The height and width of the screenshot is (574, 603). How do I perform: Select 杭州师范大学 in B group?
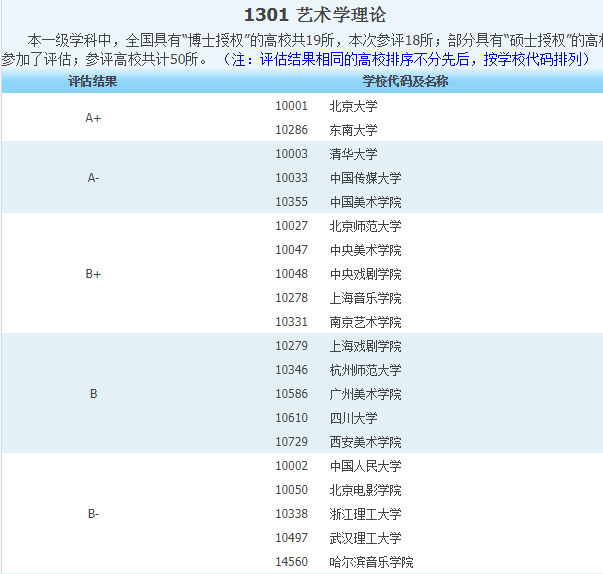point(365,370)
